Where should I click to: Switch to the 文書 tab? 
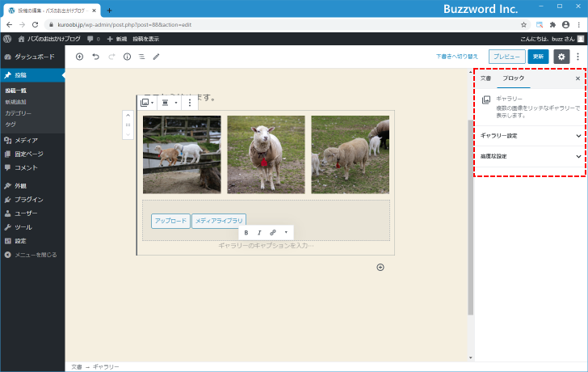point(485,78)
